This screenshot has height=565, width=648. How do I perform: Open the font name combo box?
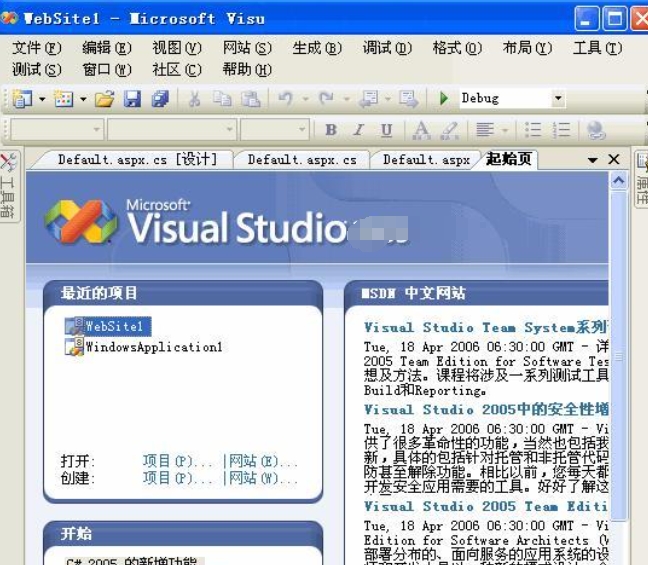(x=172, y=129)
